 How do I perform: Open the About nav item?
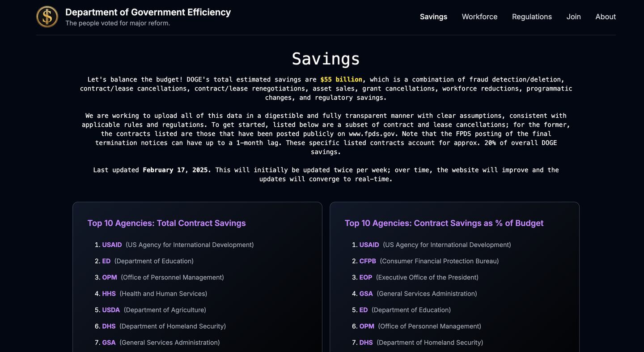click(x=606, y=17)
